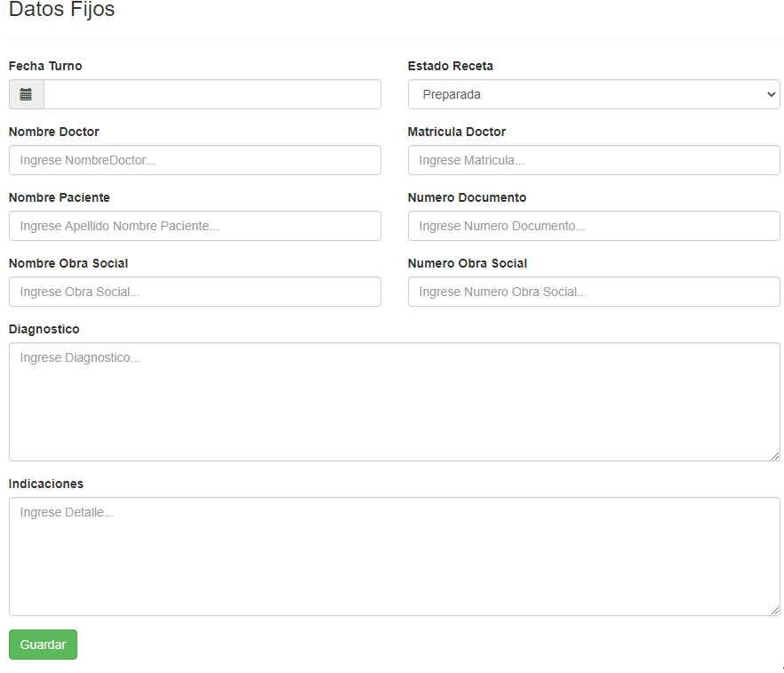Image resolution: width=784 pixels, height=673 pixels.
Task: Click the Numero Obra Social label
Action: [467, 263]
